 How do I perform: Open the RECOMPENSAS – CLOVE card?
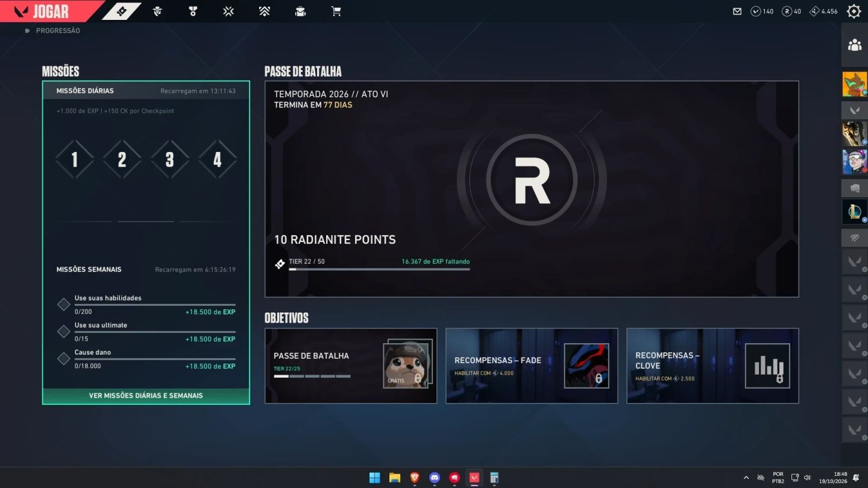click(x=712, y=366)
